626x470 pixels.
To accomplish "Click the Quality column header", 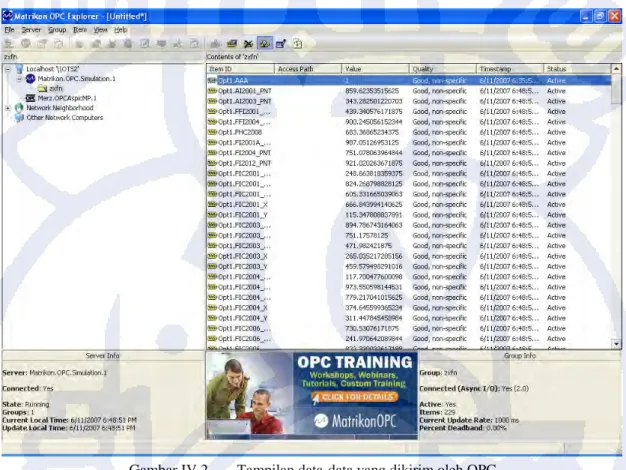I will (443, 69).
